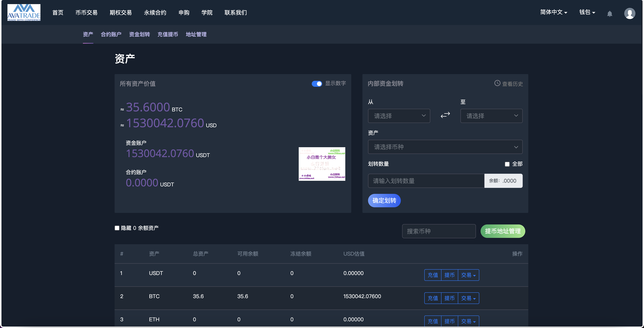
Task: Expand the 钱包 wallet dropdown
Action: (x=587, y=12)
